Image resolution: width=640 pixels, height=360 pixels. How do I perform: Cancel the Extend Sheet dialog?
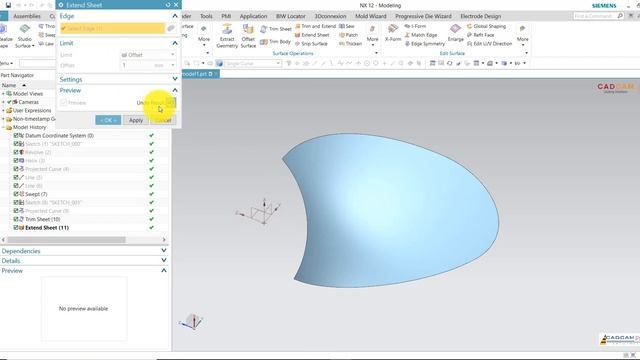tap(163, 120)
